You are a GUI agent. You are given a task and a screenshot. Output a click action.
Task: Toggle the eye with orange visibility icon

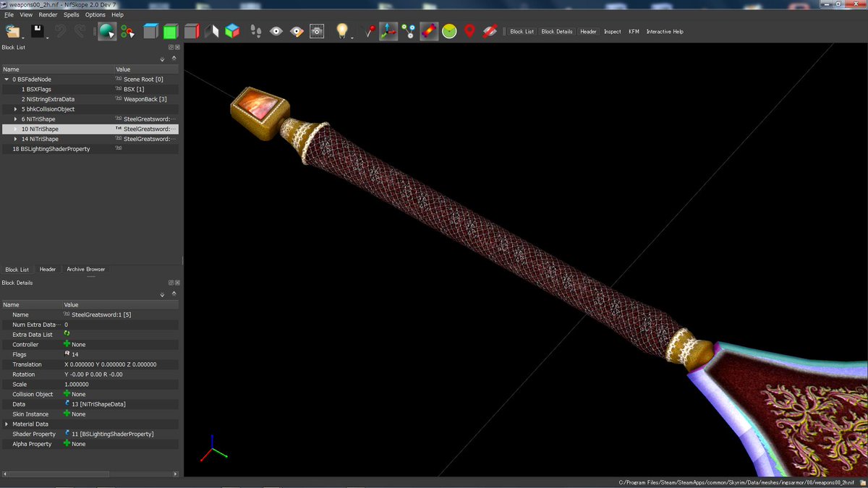[297, 31]
